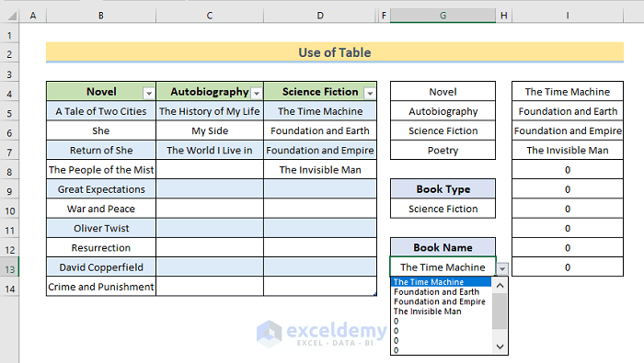Click the dropdown list scrollbar thumb
Viewport: 644px width, 363px height.
(x=500, y=312)
